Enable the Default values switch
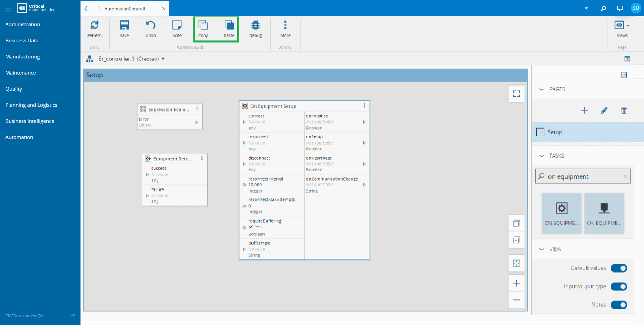This screenshot has width=644, height=325. pyautogui.click(x=619, y=268)
